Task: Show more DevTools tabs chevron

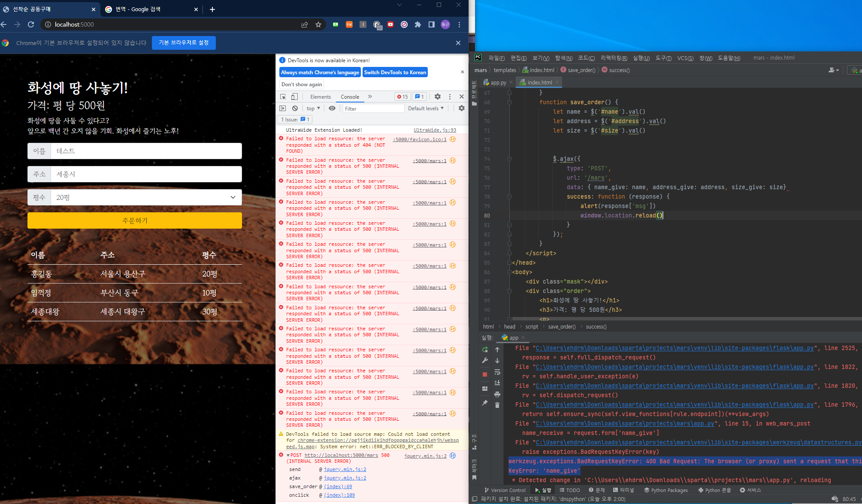Action: pyautogui.click(x=370, y=97)
